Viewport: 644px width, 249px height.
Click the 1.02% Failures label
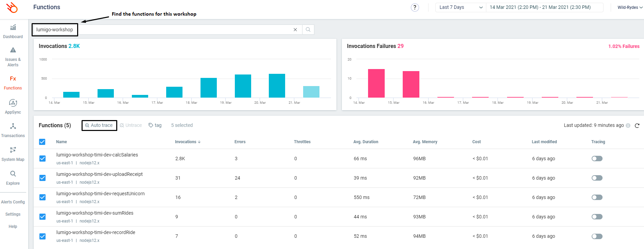[x=624, y=46]
